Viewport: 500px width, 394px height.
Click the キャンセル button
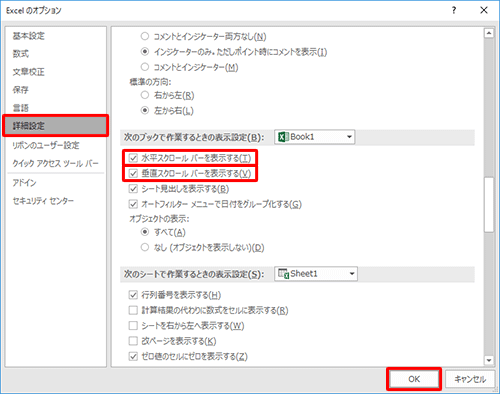470,379
